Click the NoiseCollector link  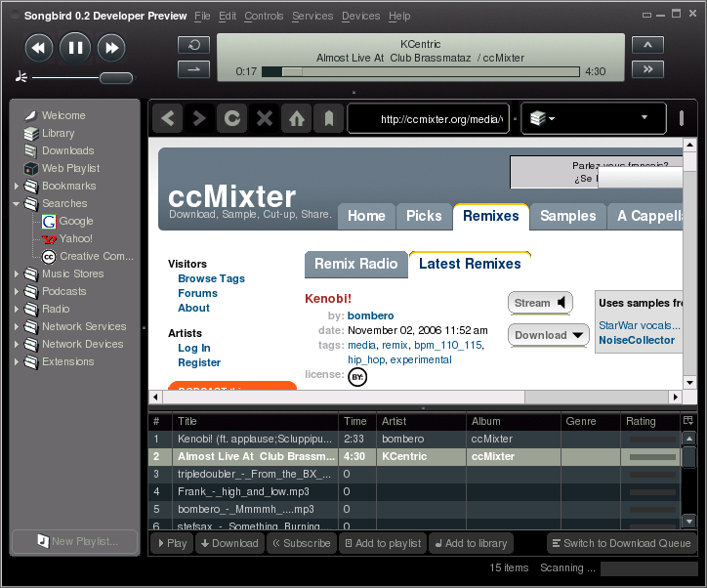(x=637, y=341)
